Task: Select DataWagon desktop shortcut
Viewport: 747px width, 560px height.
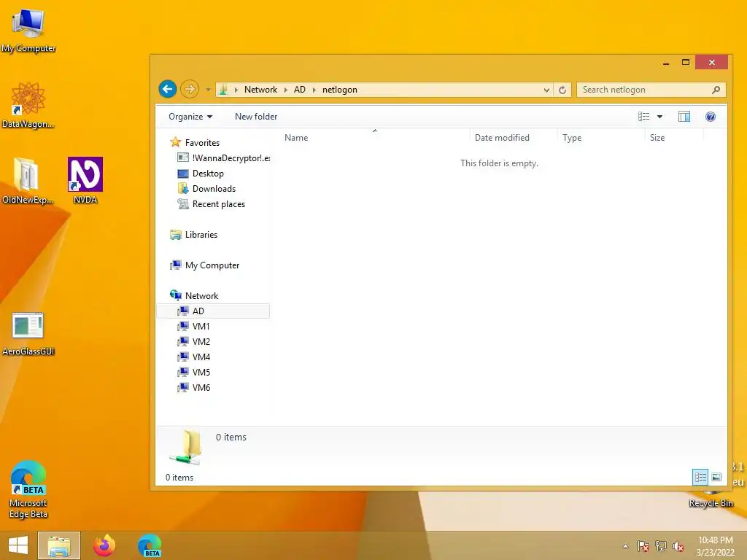Action: [28, 105]
